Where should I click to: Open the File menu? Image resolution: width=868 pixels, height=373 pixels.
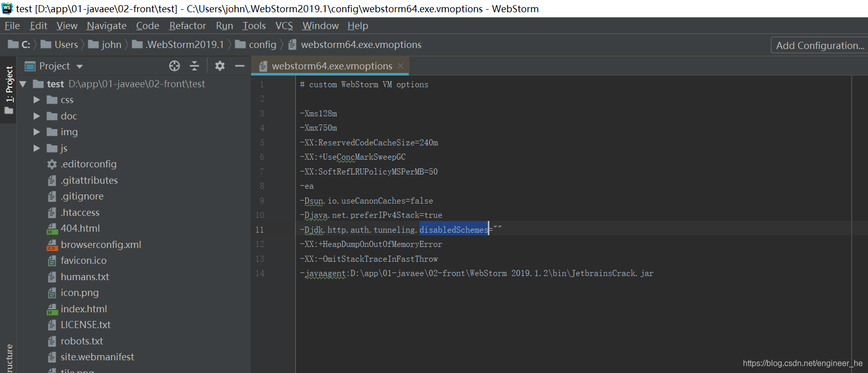pyautogui.click(x=12, y=26)
